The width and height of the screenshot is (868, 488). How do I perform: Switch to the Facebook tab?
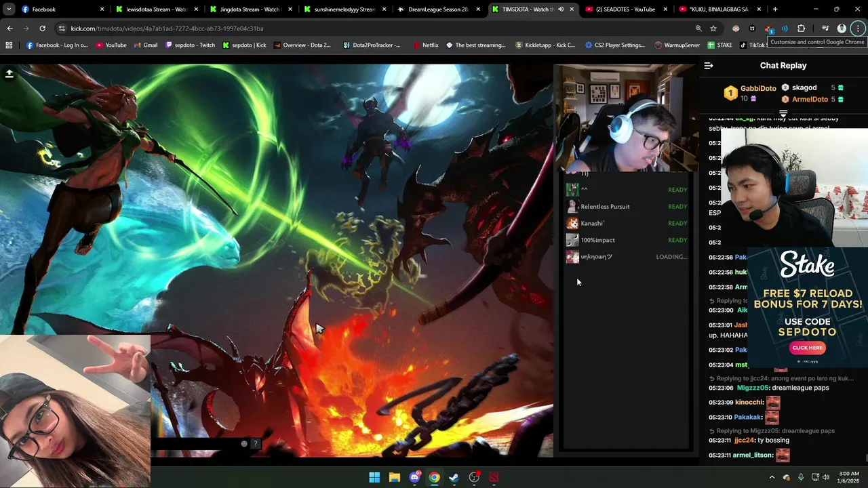pos(61,9)
